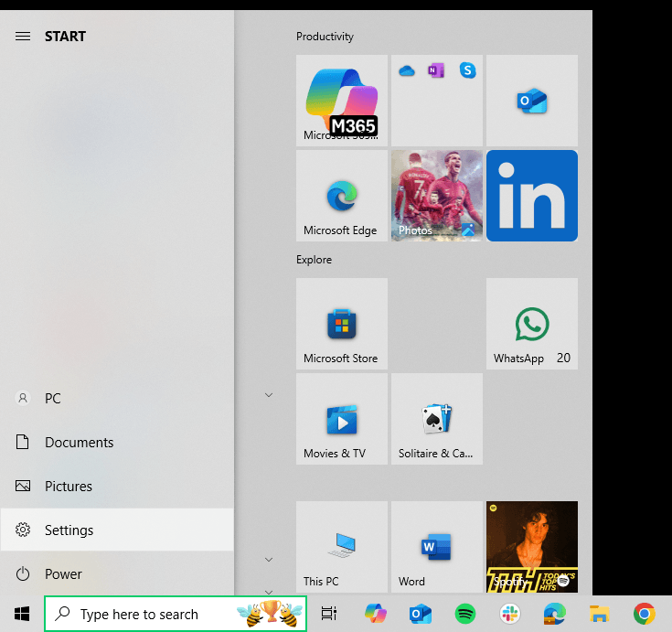
Task: Open File Explorer from the taskbar
Action: tap(599, 614)
